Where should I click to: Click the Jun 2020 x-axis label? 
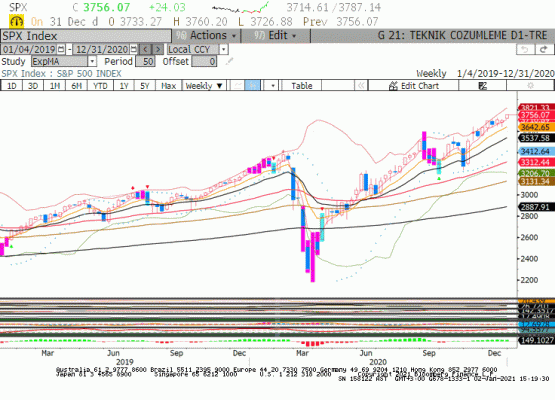pos(366,353)
